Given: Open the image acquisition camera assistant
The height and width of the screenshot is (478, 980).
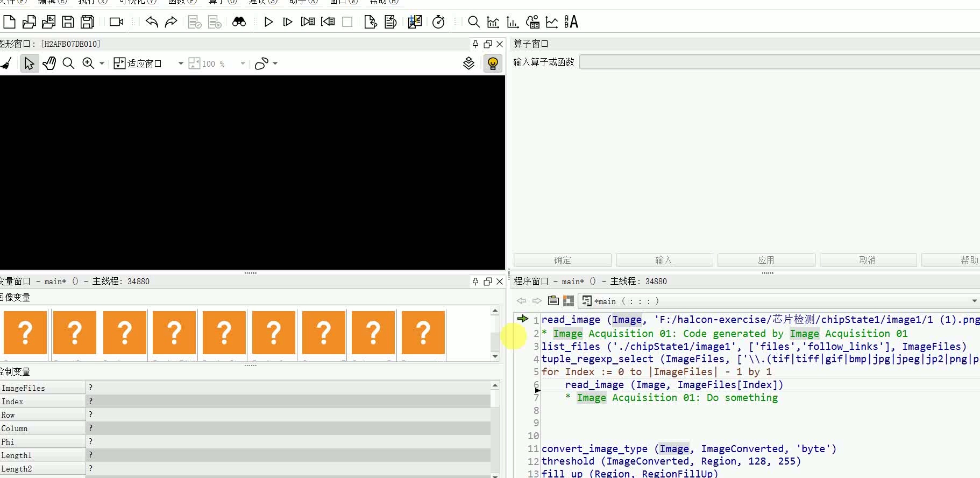Looking at the screenshot, I should (x=116, y=22).
